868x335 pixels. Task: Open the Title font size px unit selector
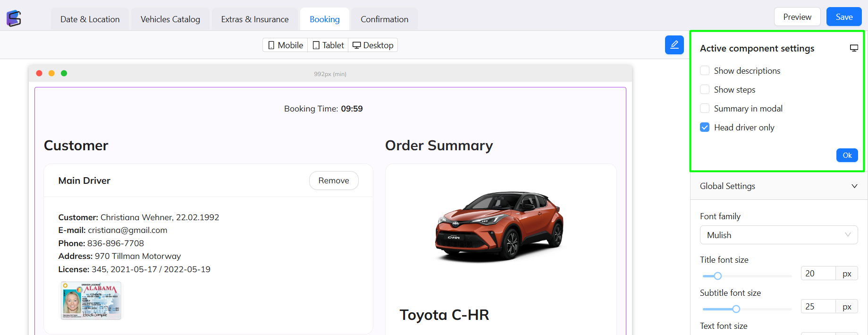tap(847, 274)
